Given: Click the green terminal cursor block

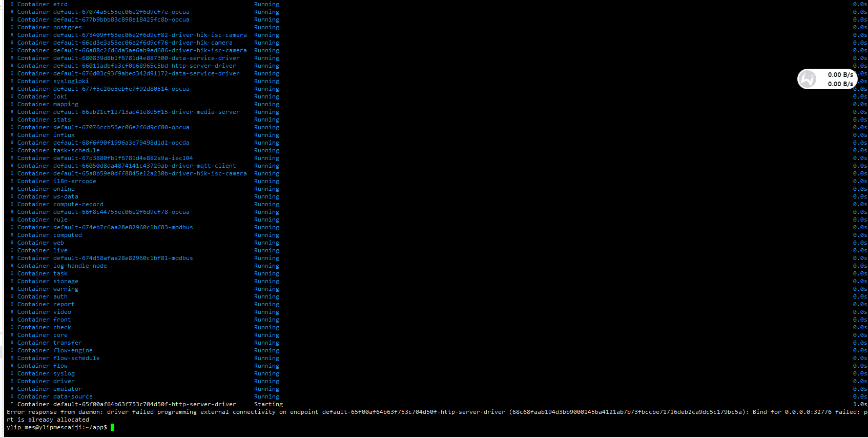Looking at the screenshot, I should [113, 427].
